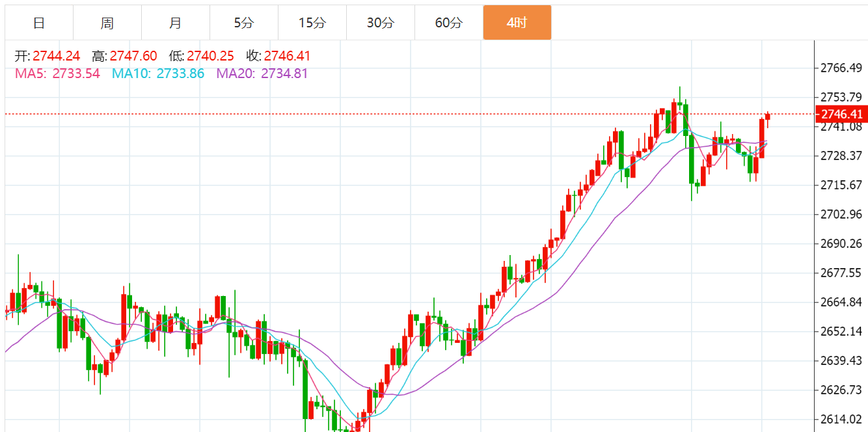This screenshot has height=432, width=868.
Task: Switch to the 周 (weekly) chart tab
Action: 107,23
